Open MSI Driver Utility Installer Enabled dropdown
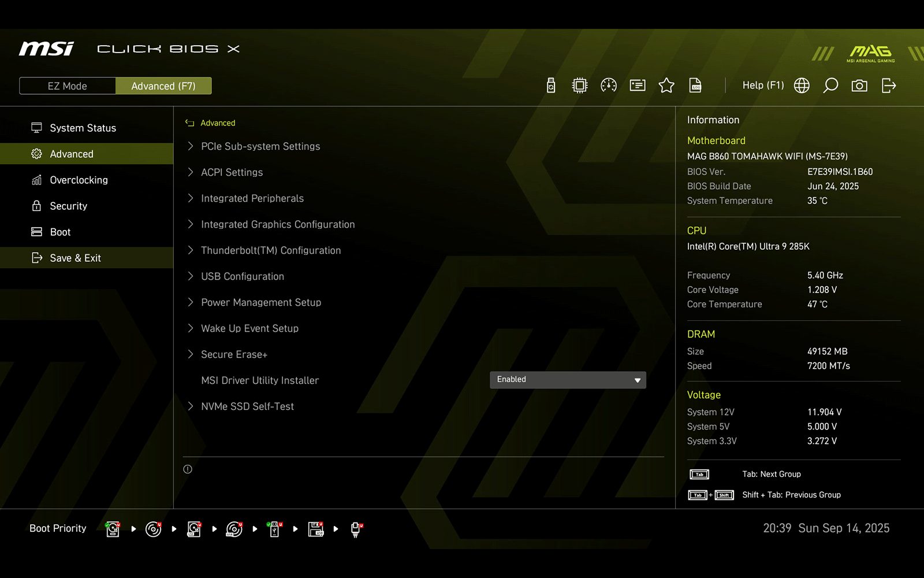The height and width of the screenshot is (578, 924). point(568,380)
